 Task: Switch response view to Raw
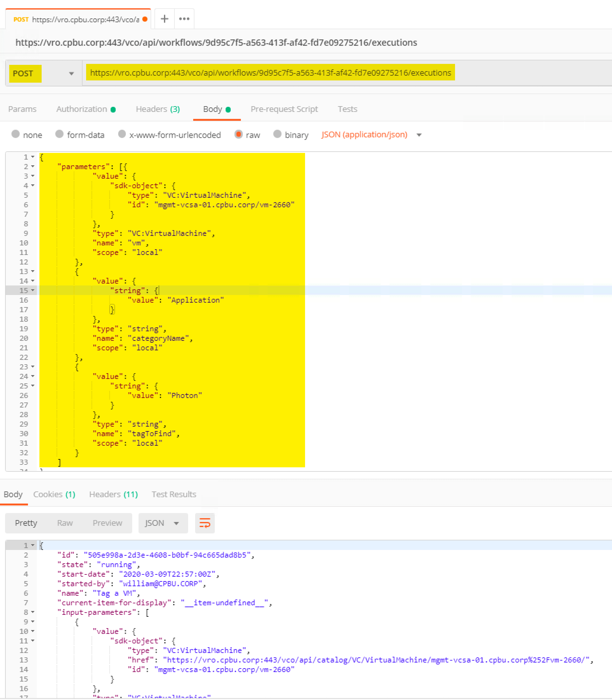(65, 523)
